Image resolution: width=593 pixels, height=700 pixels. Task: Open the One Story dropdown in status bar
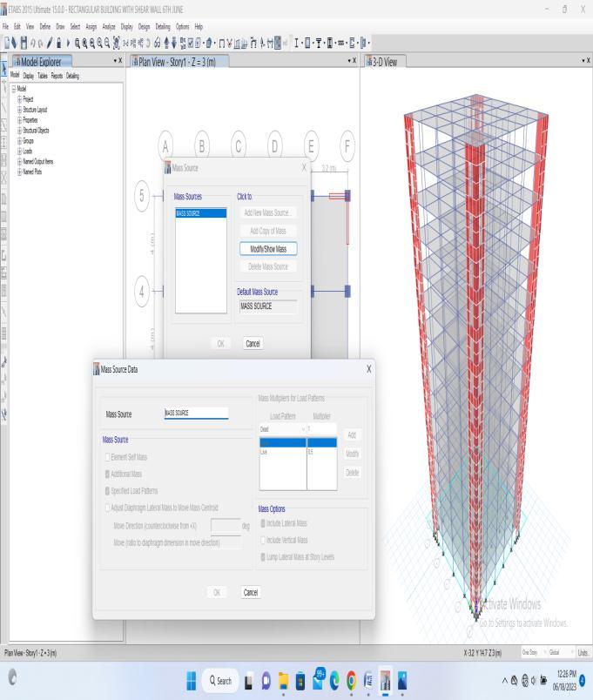534,653
